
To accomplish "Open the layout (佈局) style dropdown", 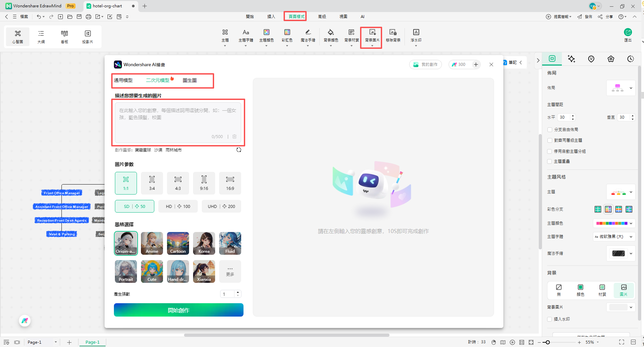I will (x=621, y=88).
